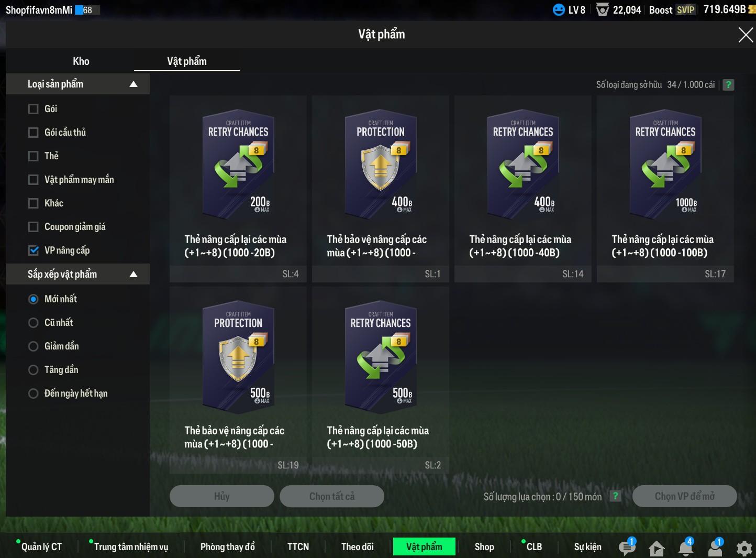Click help icon beside selection quantity

[615, 496]
